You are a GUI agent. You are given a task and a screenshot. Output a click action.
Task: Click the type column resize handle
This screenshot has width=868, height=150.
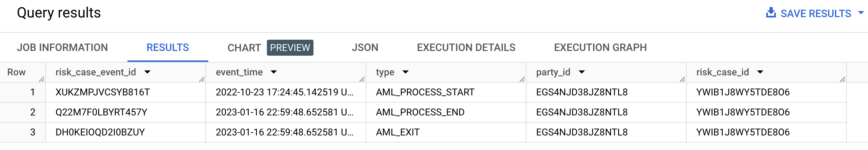click(x=522, y=79)
